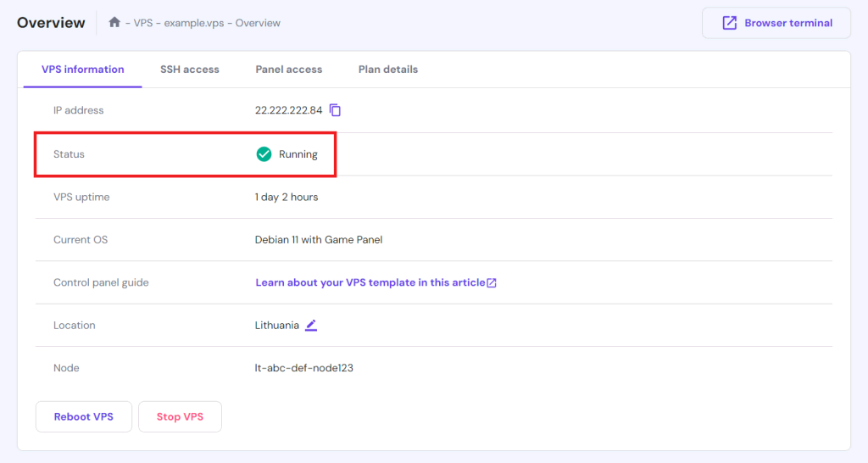Screen dimensions: 868x463
Task: Click the home icon in breadcrumb
Action: [x=114, y=22]
